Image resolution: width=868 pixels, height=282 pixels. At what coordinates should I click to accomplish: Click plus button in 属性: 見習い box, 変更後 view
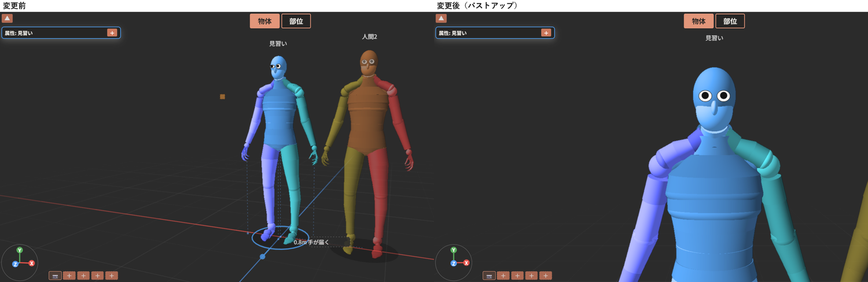[546, 33]
